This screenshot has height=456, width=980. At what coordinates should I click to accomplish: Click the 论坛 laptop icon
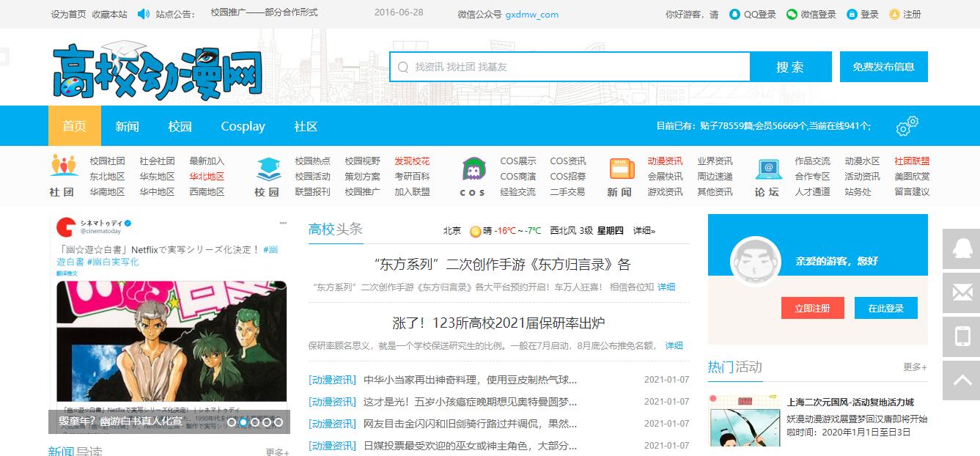point(768,169)
